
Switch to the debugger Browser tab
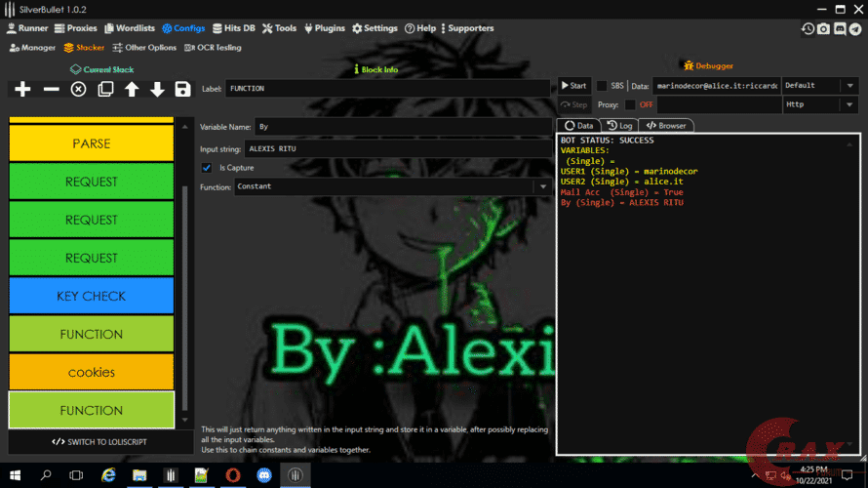coord(666,126)
